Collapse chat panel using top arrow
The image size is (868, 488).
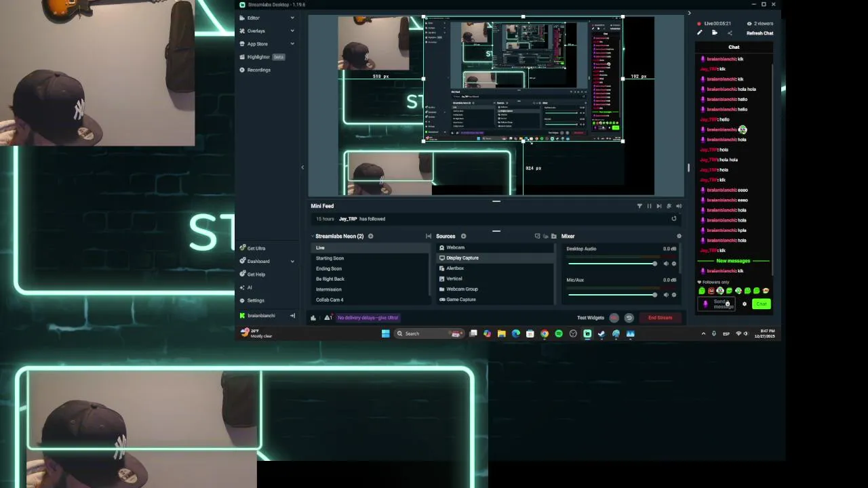click(x=689, y=13)
